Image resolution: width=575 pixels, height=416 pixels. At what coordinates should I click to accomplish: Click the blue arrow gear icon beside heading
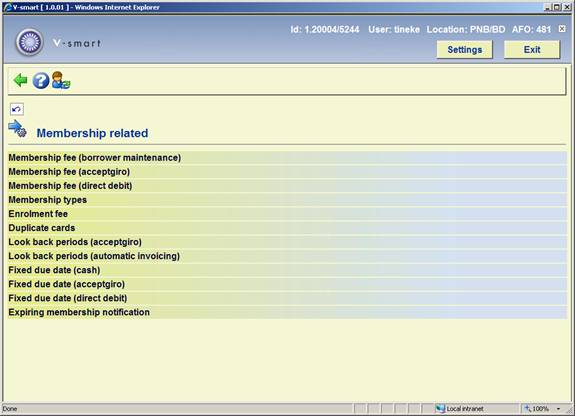pos(17,129)
